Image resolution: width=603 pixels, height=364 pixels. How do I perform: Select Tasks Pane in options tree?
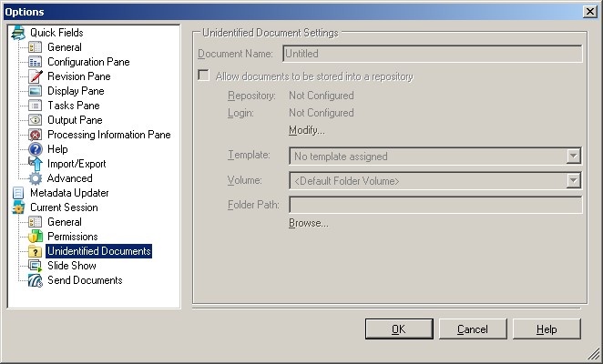[x=74, y=106]
